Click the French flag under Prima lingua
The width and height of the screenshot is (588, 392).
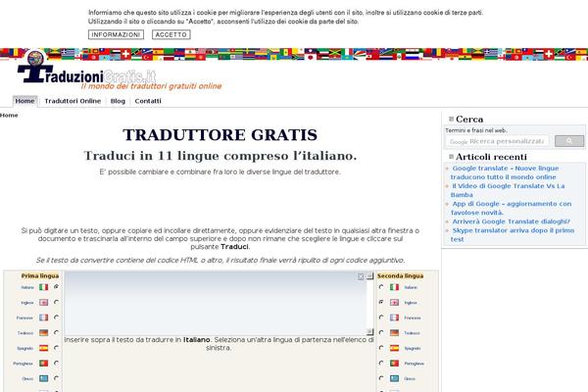coord(43,318)
